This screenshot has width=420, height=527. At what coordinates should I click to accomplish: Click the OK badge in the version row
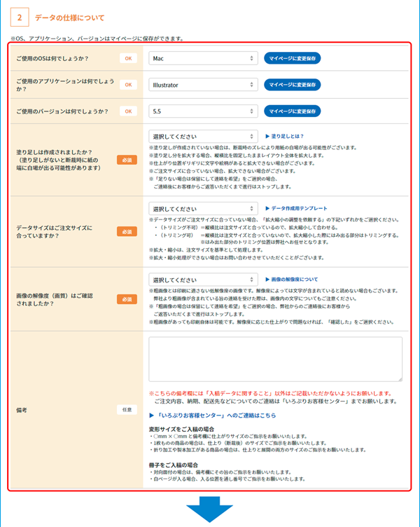tap(128, 111)
